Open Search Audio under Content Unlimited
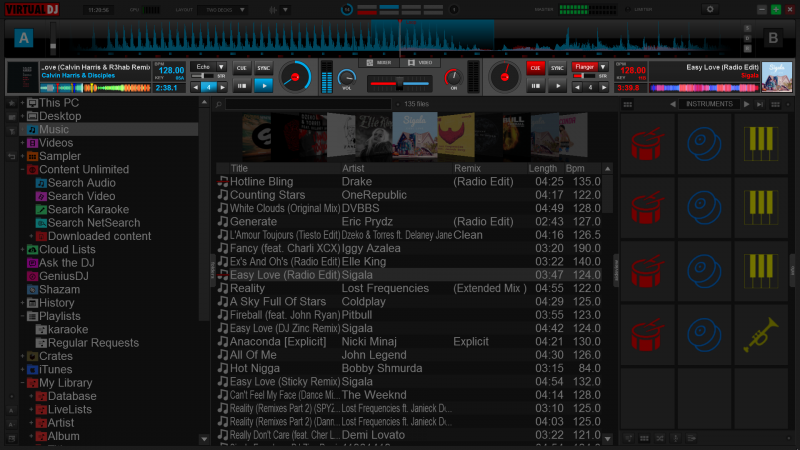 click(x=82, y=183)
